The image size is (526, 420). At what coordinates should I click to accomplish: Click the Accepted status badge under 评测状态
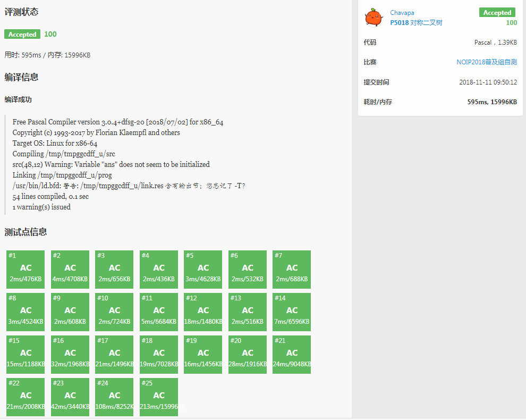coord(22,35)
